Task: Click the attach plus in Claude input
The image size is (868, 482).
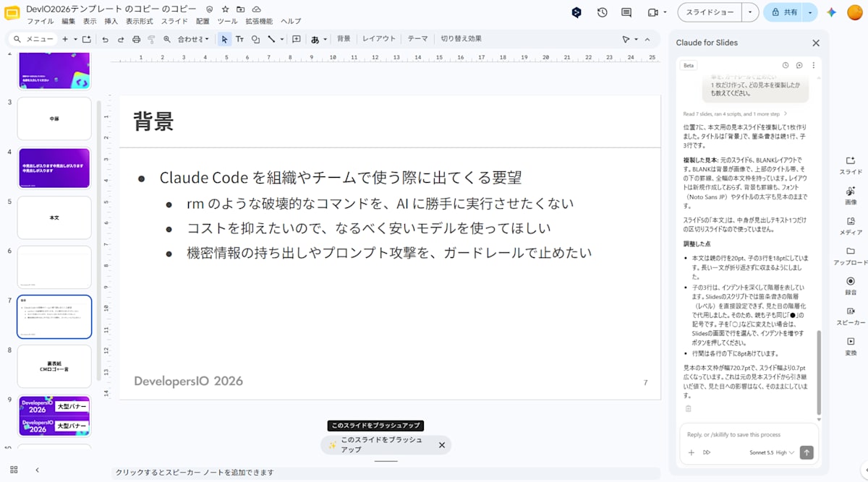Action: (x=692, y=452)
